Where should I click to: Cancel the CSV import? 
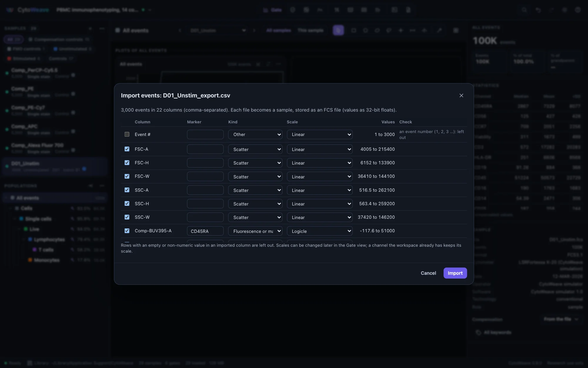coord(428,273)
